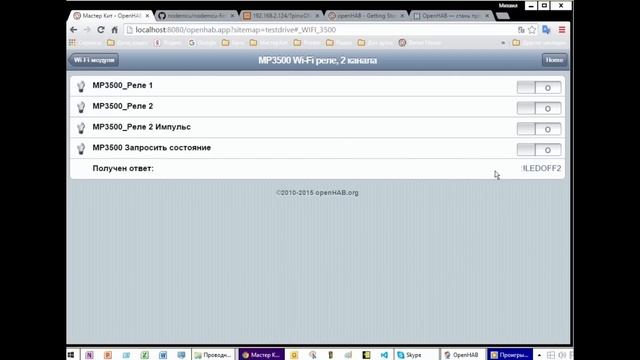The width and height of the screenshot is (640, 360).
Task: Open the Home button in openHAB header
Action: coord(554,60)
